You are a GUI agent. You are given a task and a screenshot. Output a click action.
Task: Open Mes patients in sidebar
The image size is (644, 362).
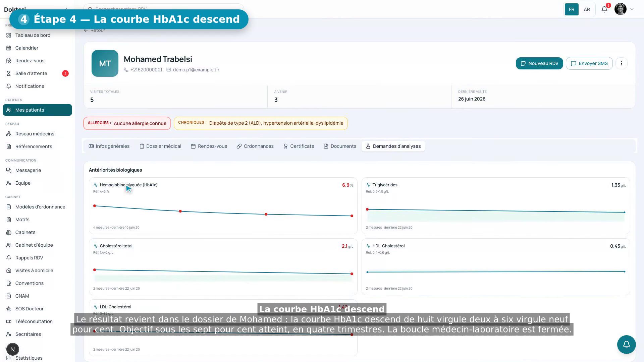[37, 110]
